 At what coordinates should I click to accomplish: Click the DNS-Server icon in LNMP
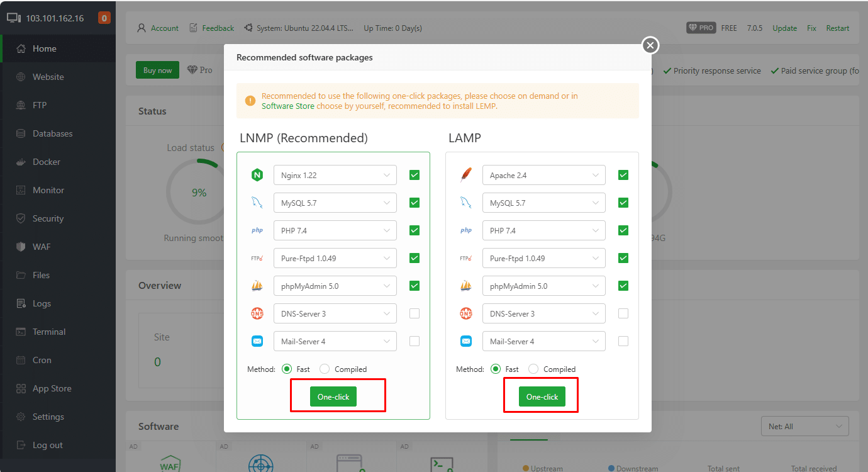pos(257,313)
